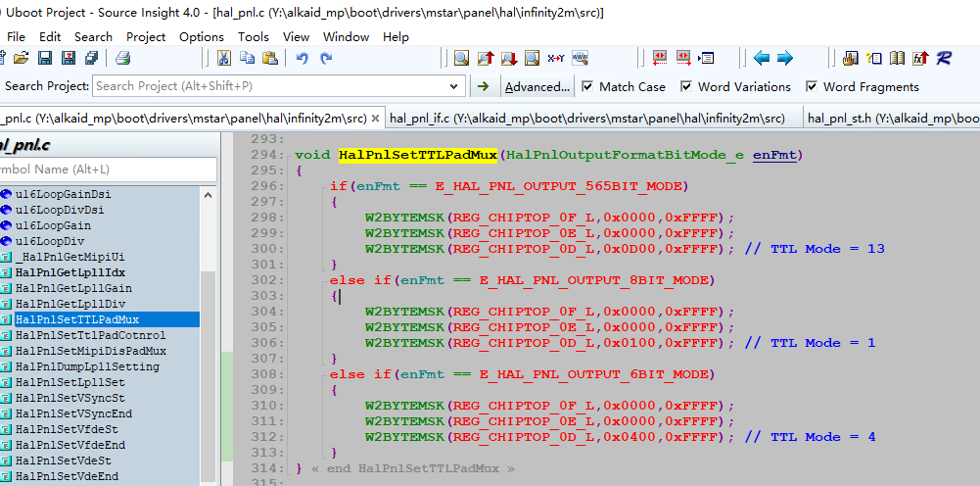
Task: Open the open-folder file icon
Action: coord(20,59)
